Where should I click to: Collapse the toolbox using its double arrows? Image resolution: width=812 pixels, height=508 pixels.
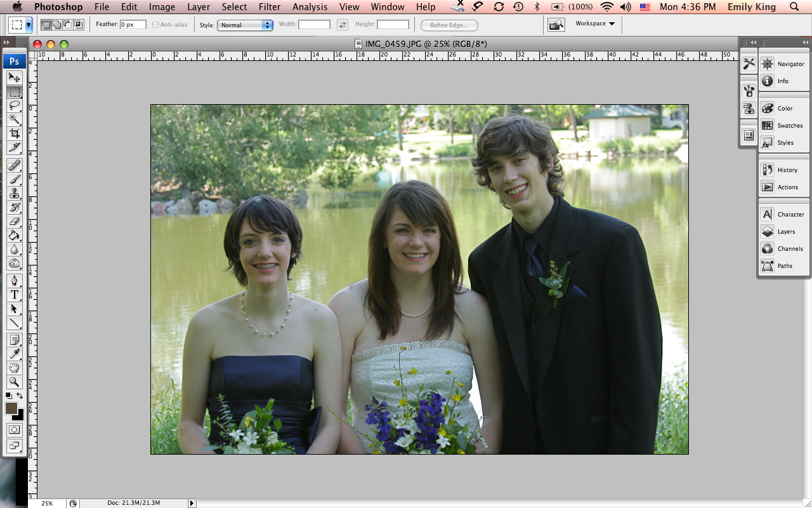point(7,43)
